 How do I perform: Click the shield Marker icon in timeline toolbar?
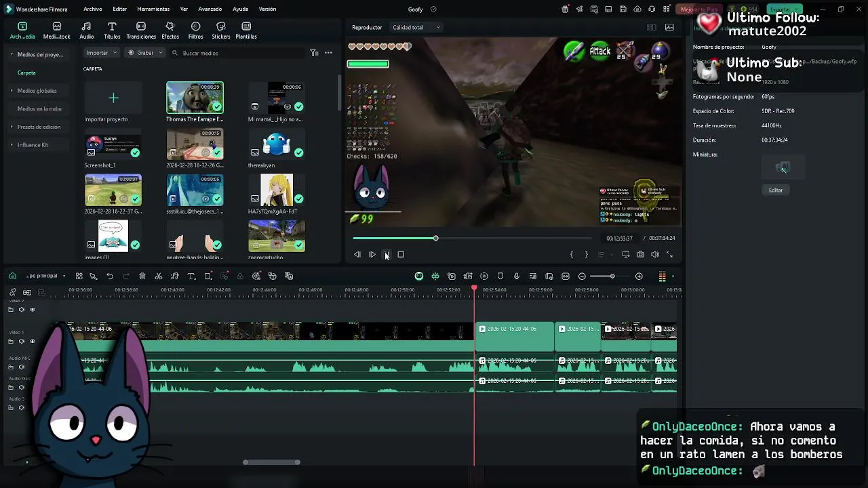pos(500,276)
